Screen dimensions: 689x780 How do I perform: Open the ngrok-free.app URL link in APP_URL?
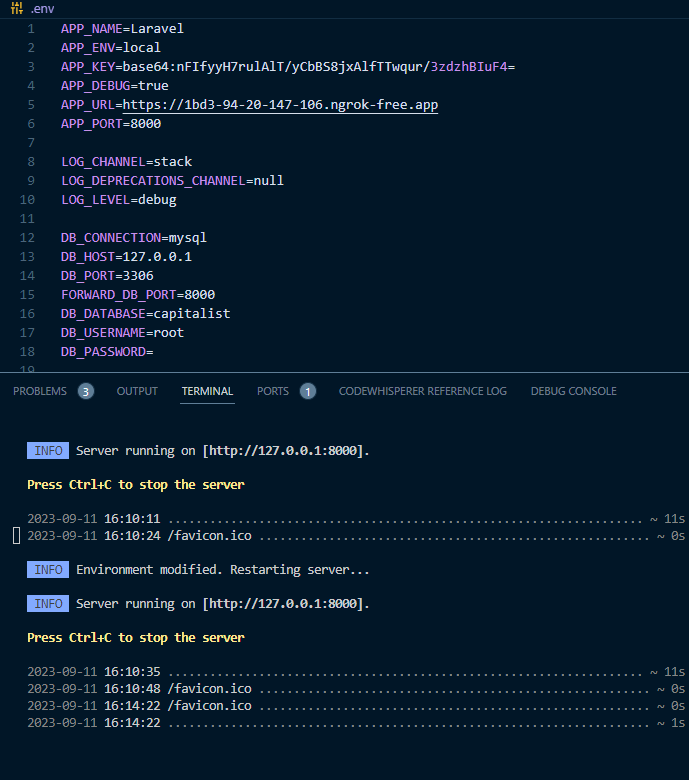point(280,105)
